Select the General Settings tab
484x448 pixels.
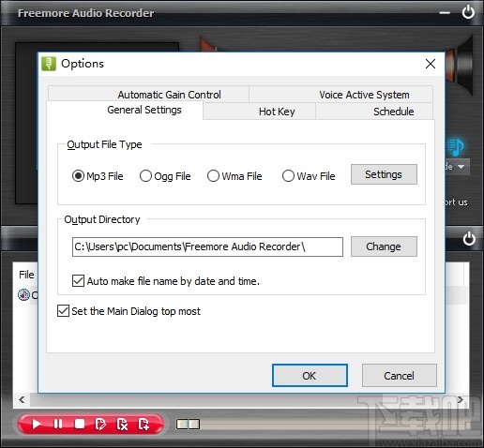click(x=125, y=110)
